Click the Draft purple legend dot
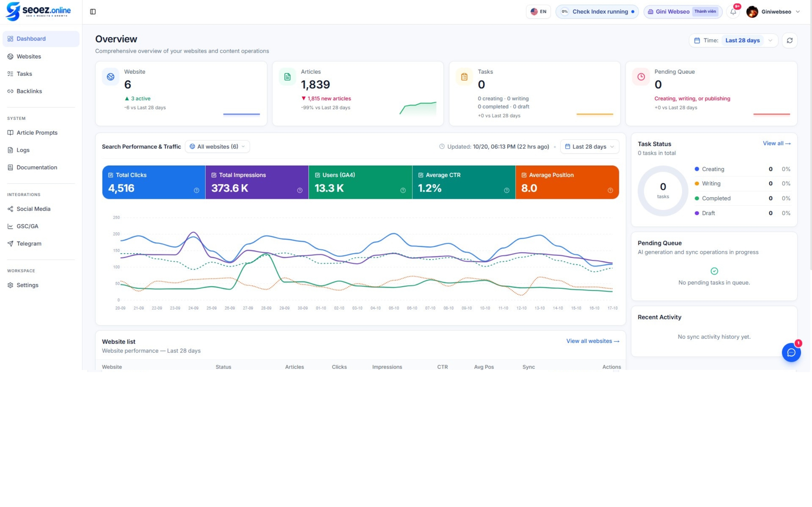Screen dimensions: 812x507 click(x=697, y=213)
